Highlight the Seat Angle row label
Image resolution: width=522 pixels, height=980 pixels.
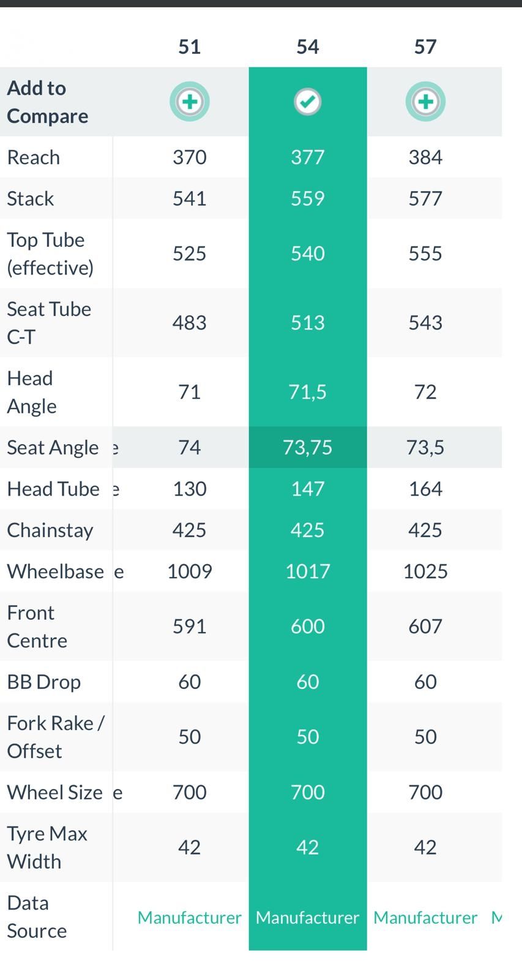(53, 448)
